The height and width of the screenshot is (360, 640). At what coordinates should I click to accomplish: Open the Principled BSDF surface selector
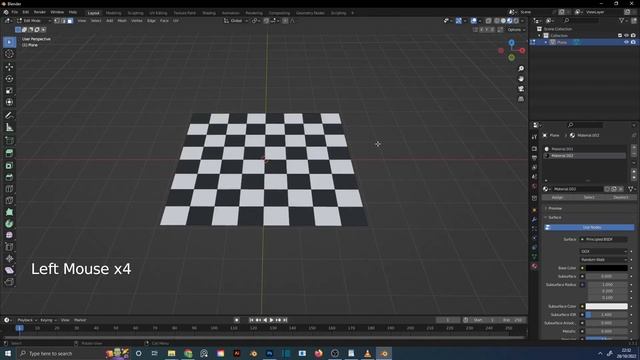coord(603,239)
